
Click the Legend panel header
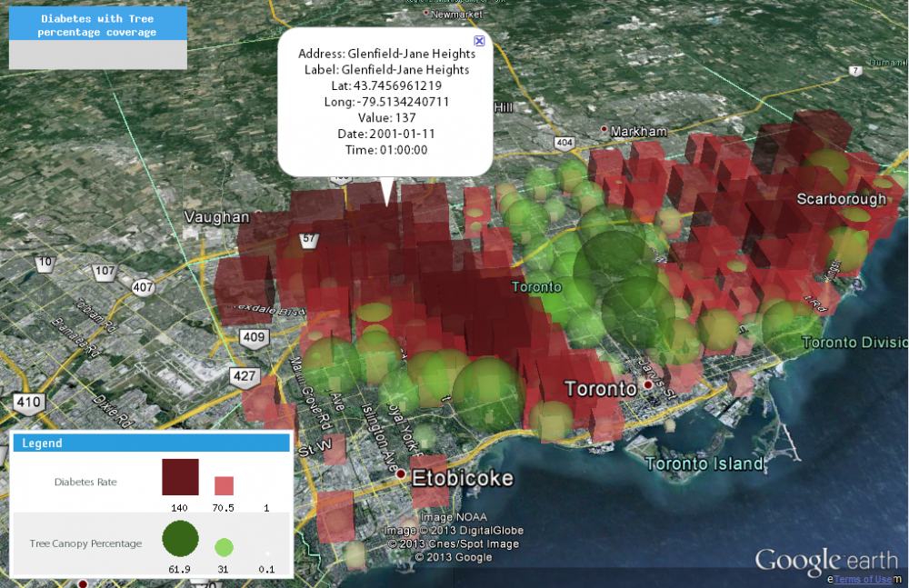pos(150,443)
